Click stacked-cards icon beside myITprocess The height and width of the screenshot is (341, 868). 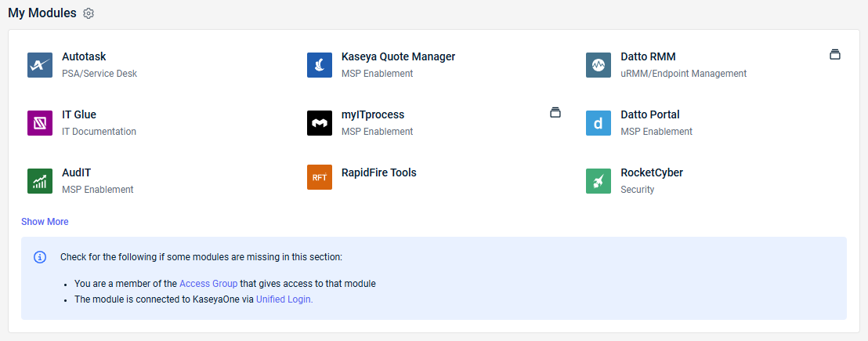click(555, 112)
